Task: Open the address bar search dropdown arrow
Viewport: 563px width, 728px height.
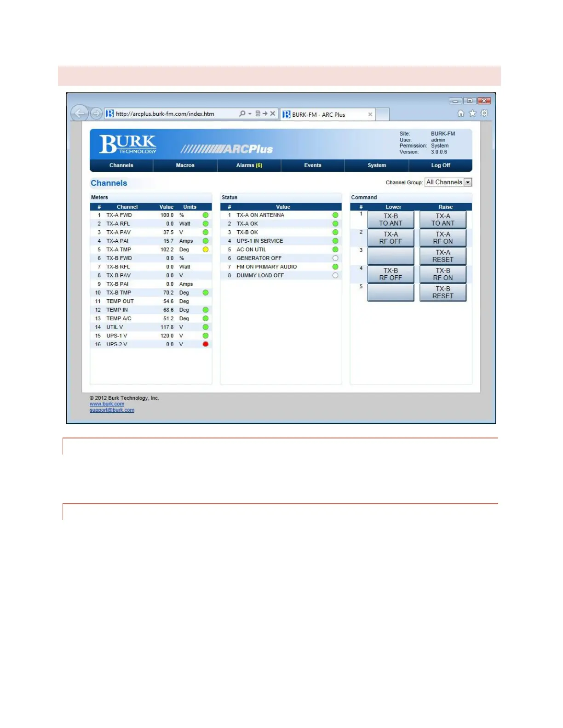Action: click(250, 114)
